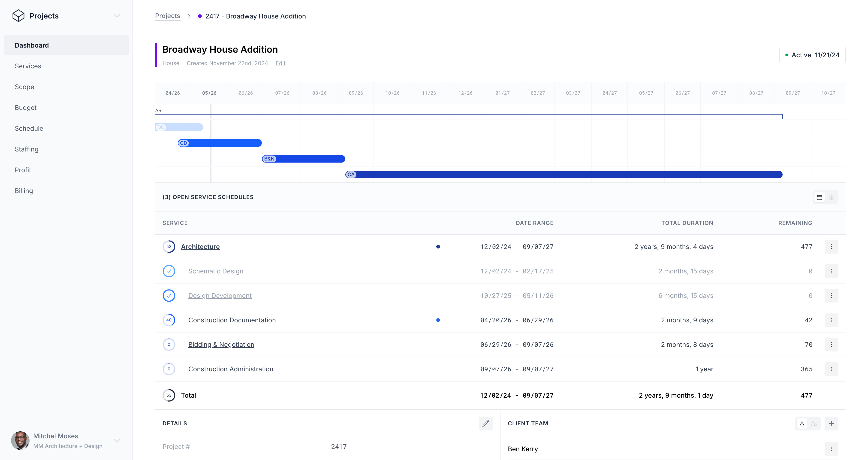
Task: Click the 09/27 month header
Action: click(793, 93)
